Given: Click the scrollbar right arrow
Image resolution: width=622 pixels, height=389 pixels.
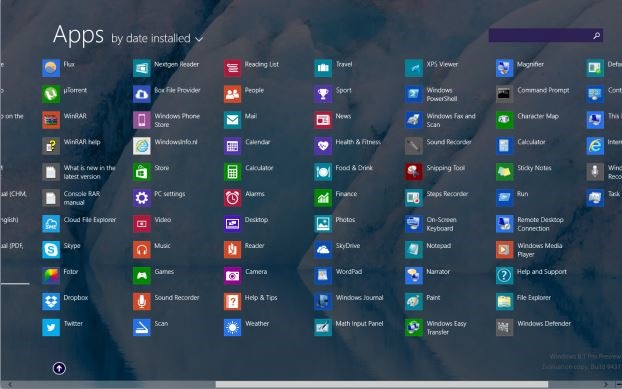Looking at the screenshot, I should 606,385.
